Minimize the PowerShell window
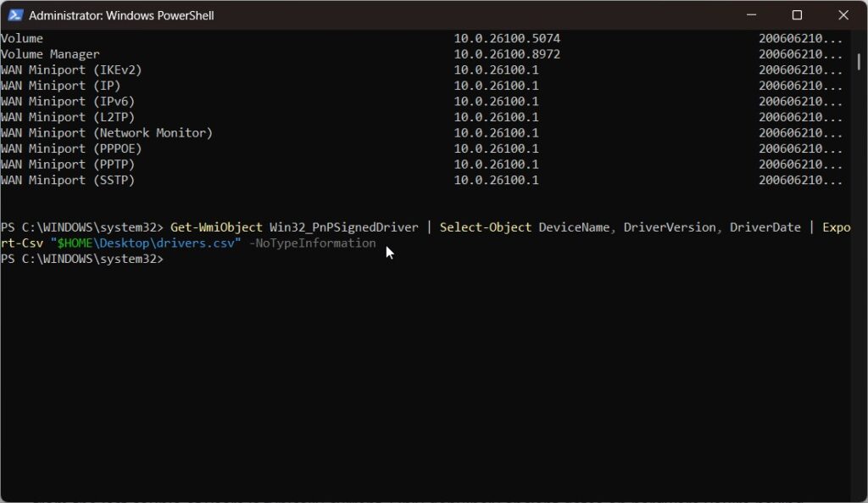 click(751, 15)
